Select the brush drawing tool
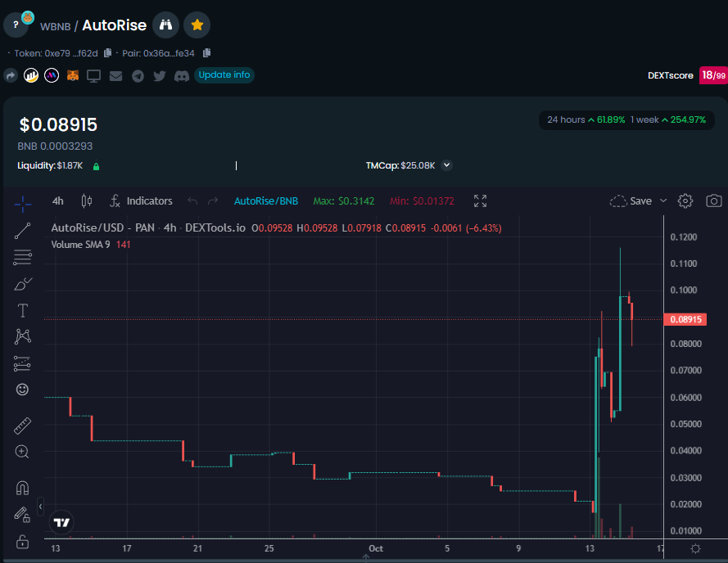Viewport: 728px width, 563px height. tap(22, 284)
